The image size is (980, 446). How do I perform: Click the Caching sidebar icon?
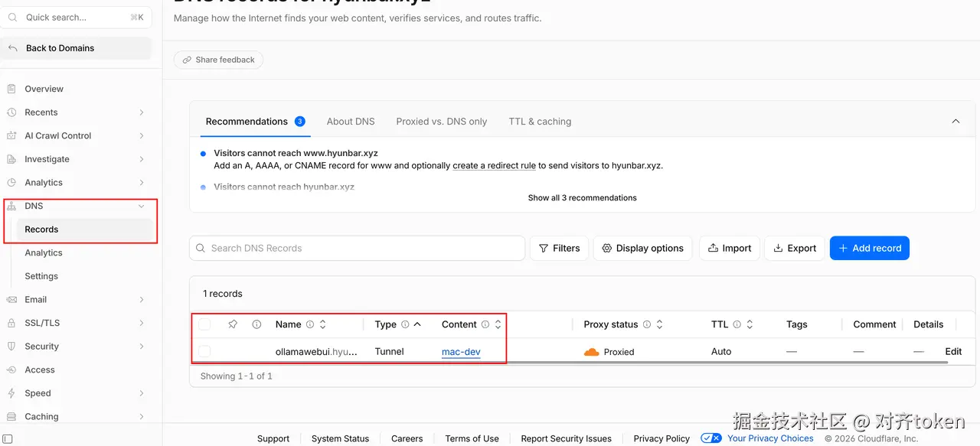(x=11, y=417)
